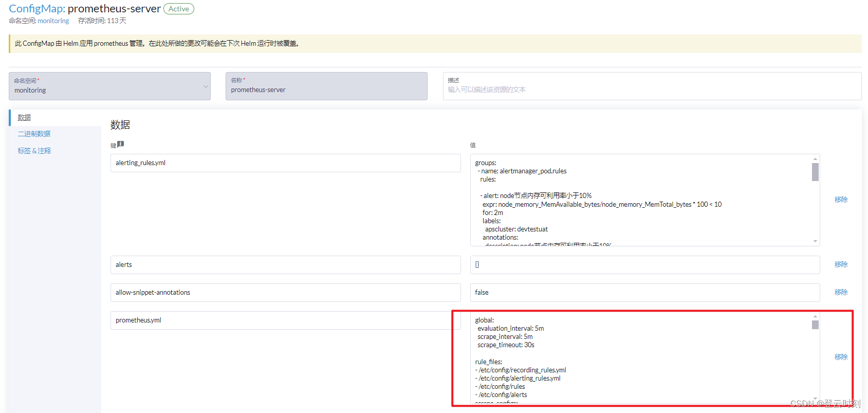
Task: Click the 名称 prometheus-server field
Action: point(326,86)
